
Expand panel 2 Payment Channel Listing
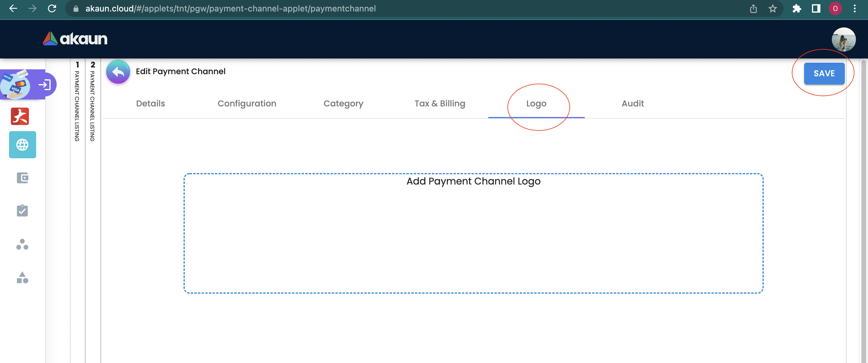[93, 101]
